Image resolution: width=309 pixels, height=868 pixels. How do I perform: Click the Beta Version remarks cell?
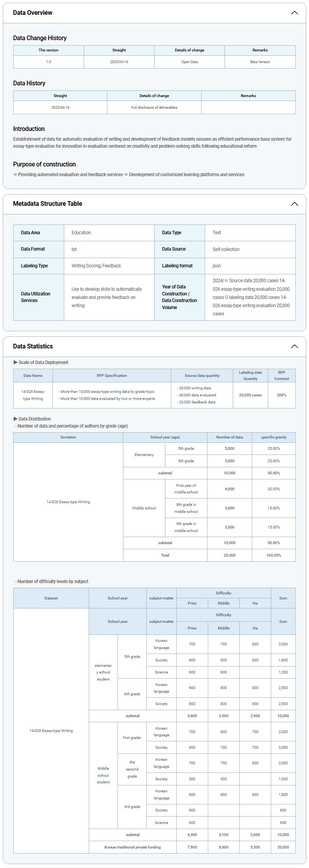point(260,62)
